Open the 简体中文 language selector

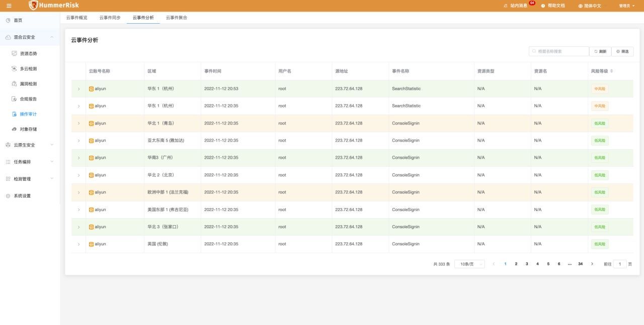[590, 6]
